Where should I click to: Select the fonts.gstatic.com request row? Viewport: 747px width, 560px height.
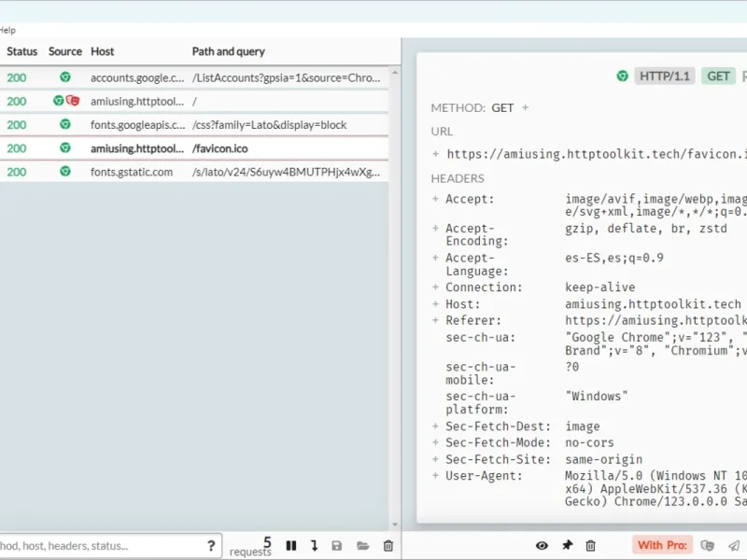pyautogui.click(x=194, y=172)
